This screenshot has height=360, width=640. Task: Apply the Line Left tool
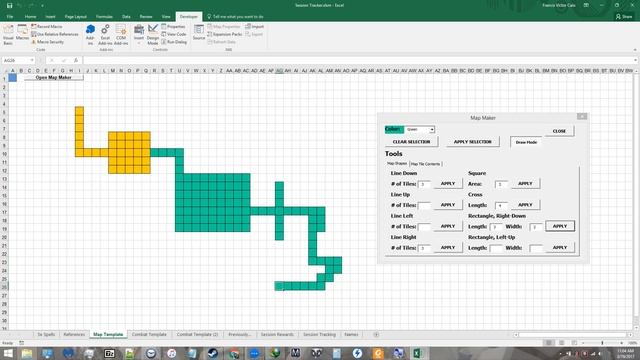click(448, 226)
